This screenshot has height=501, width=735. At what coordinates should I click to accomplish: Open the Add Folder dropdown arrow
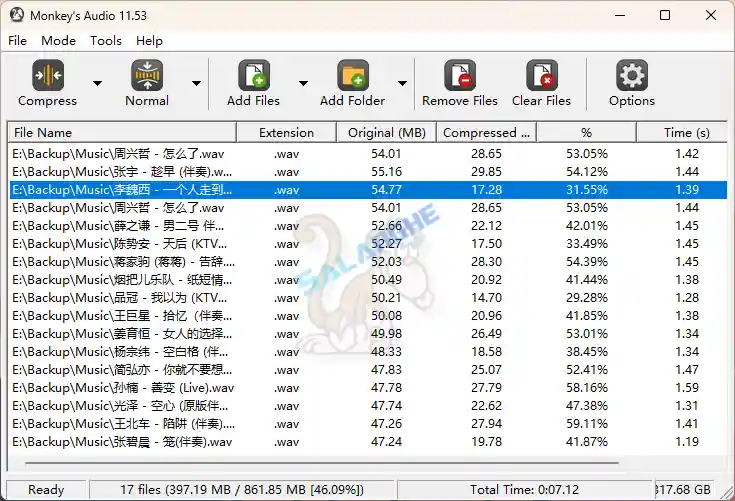click(x=402, y=83)
